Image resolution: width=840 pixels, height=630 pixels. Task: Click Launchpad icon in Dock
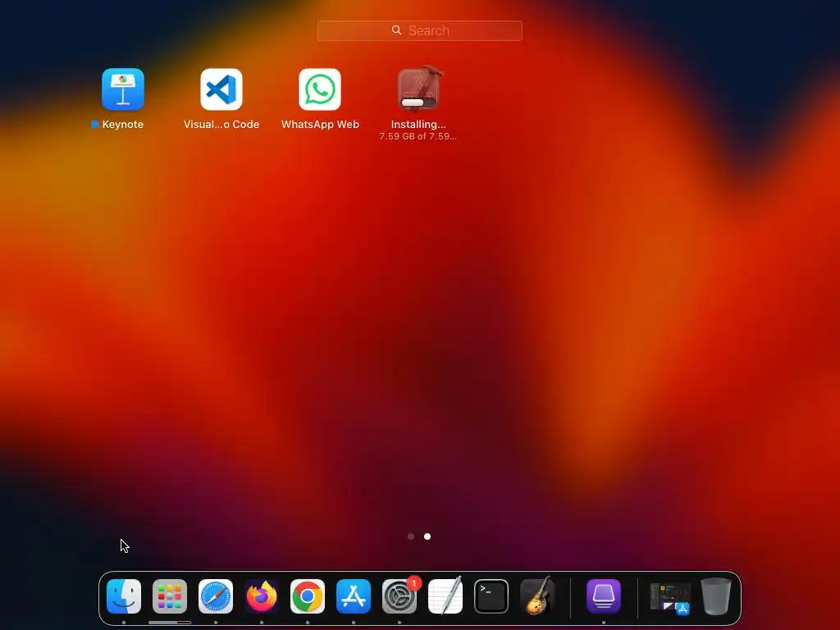click(170, 596)
